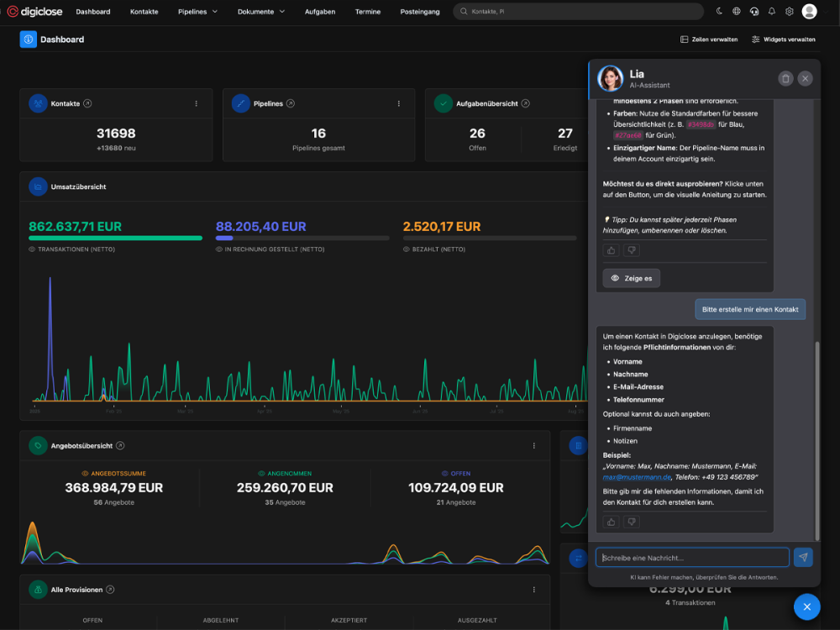Click Lia's avatar photo
This screenshot has width=840, height=630.
pos(610,78)
